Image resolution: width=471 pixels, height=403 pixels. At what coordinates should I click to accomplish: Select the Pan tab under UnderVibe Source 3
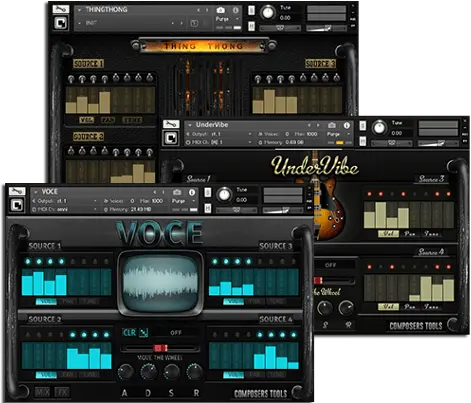410,233
